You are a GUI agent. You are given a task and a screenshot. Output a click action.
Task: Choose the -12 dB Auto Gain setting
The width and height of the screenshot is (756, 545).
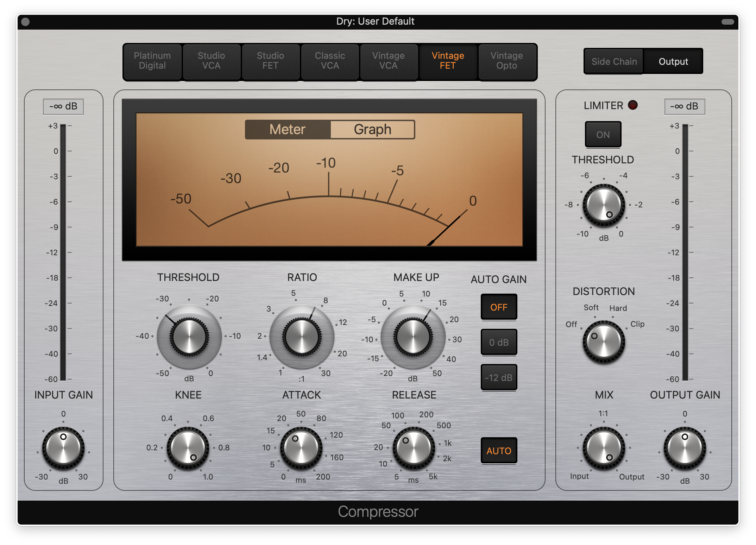click(x=499, y=377)
